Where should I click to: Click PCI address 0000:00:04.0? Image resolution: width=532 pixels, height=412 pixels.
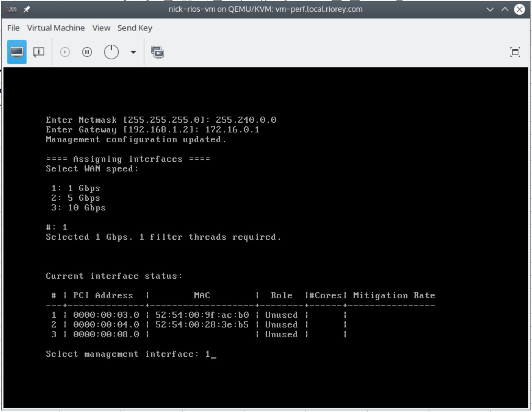click(106, 325)
